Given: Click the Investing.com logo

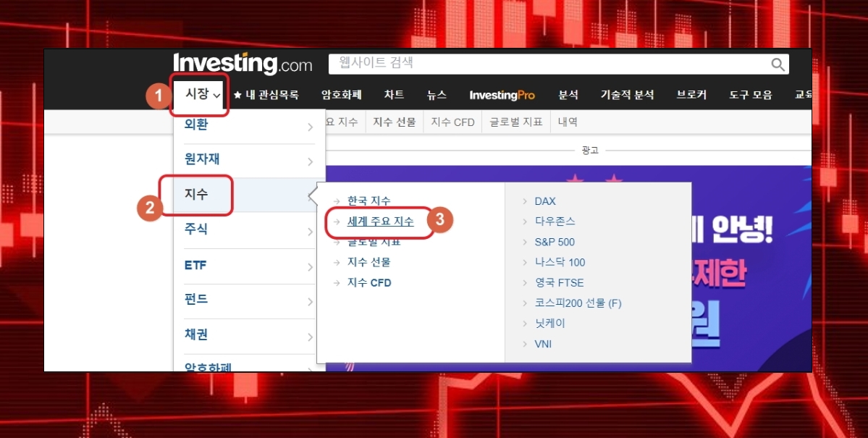Looking at the screenshot, I should coord(243,64).
